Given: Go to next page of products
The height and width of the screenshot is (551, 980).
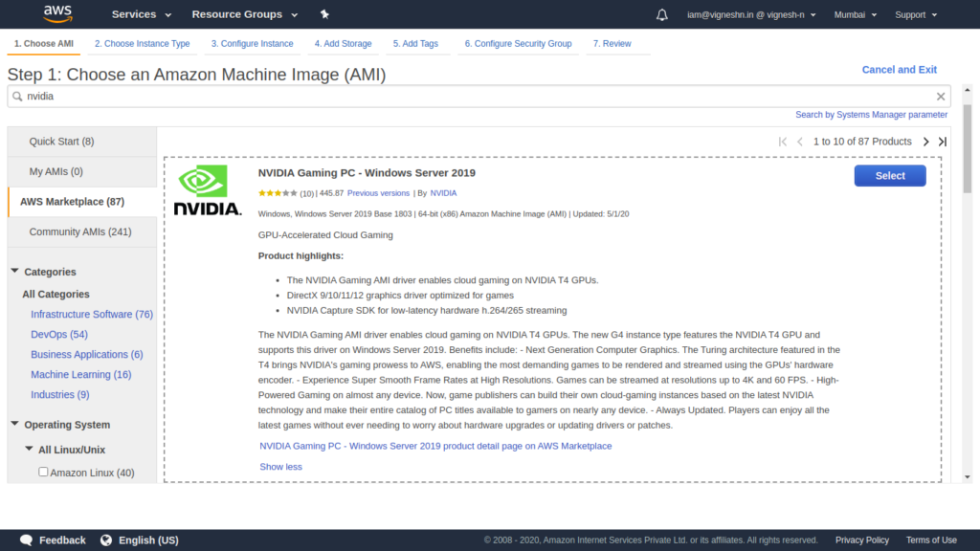Looking at the screenshot, I should (x=925, y=142).
